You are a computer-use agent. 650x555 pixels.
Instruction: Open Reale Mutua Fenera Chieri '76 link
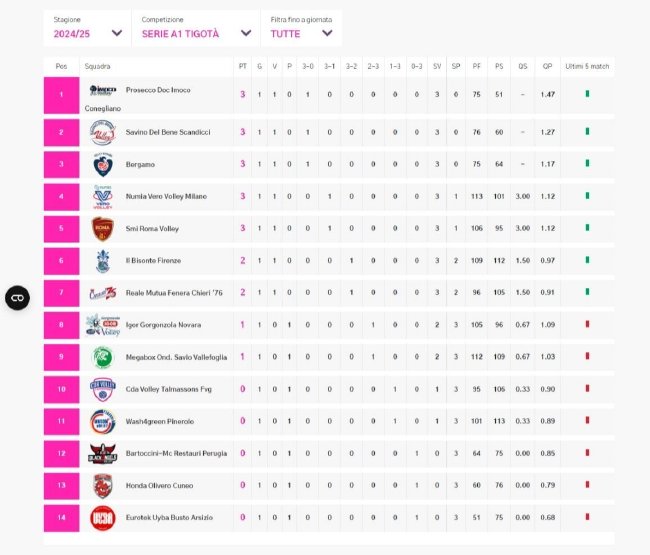pos(174,293)
